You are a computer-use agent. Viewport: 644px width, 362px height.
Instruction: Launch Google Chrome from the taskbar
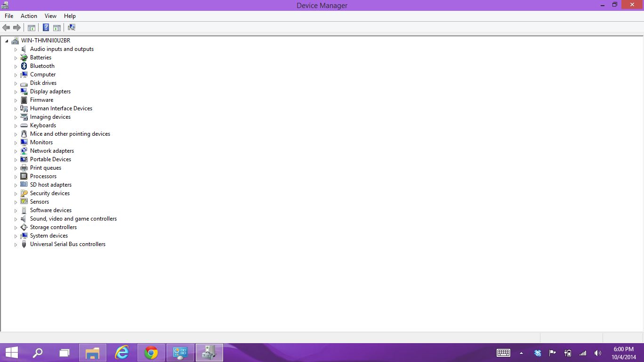click(x=151, y=353)
